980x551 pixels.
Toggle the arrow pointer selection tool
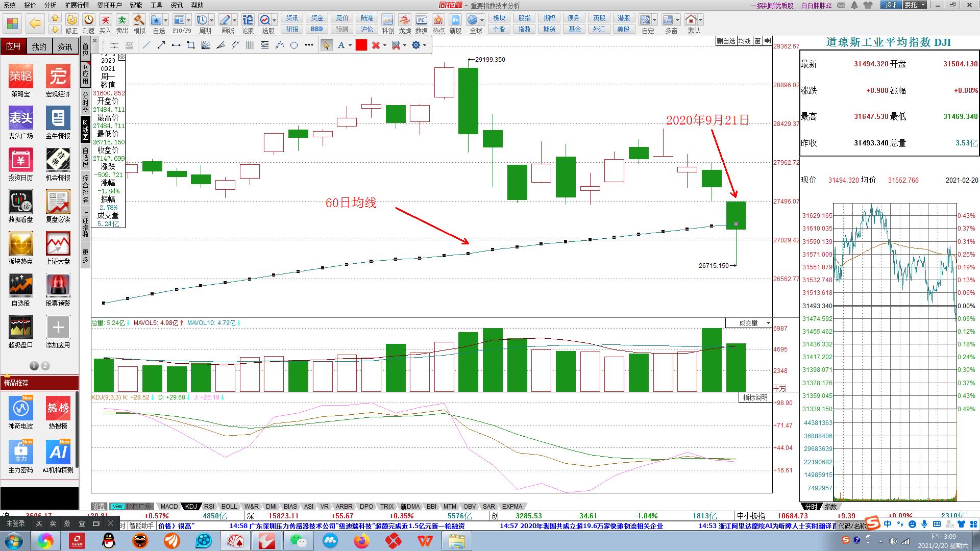[x=326, y=45]
